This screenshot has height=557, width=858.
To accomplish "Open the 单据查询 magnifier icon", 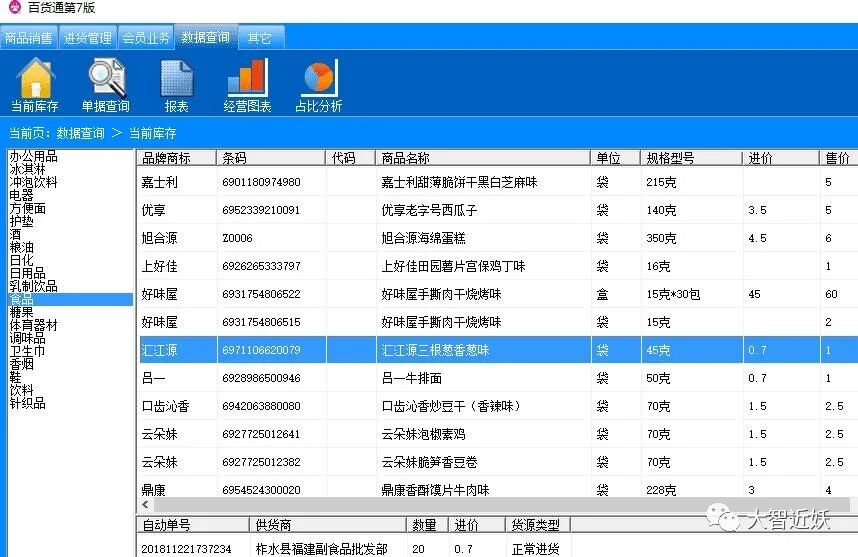I will click(106, 85).
